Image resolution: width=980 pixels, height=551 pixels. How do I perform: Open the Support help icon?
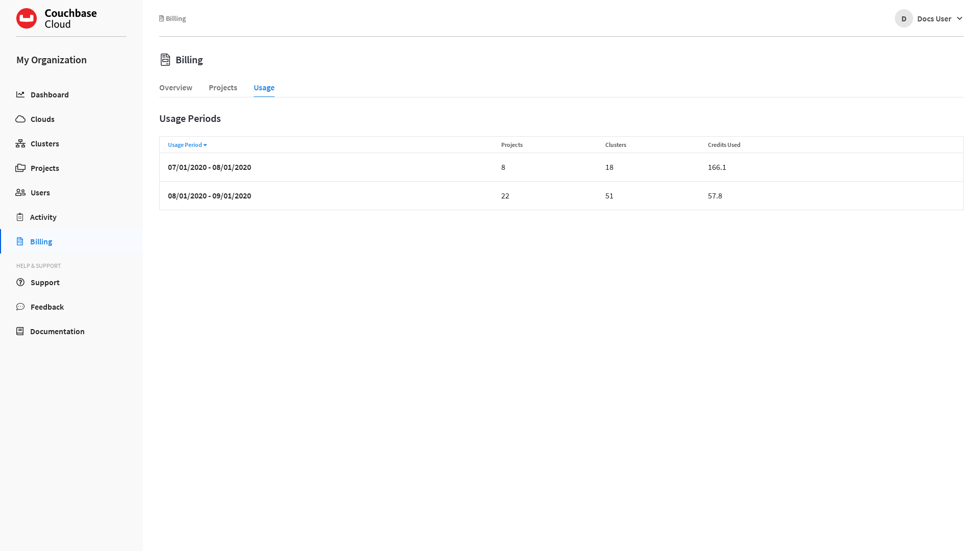[x=20, y=282]
